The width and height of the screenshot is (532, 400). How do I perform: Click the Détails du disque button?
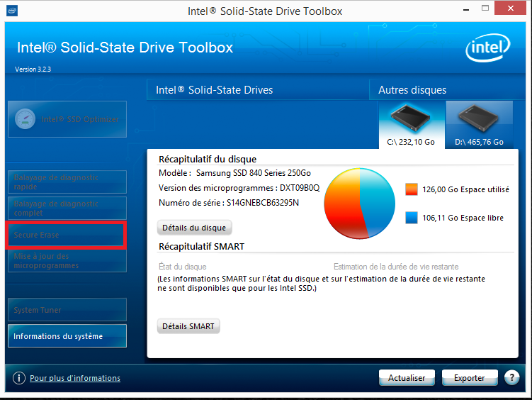[194, 228]
